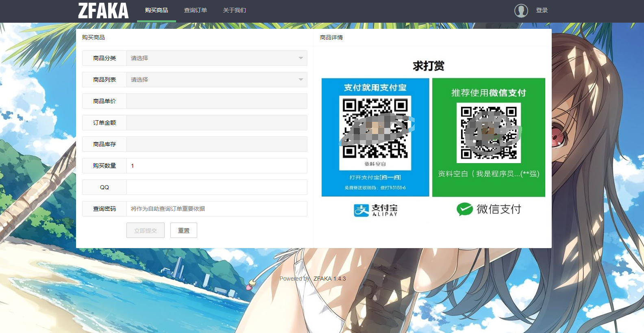The image size is (644, 333).
Task: Click the WeChat Pay logo
Action: pos(489,209)
